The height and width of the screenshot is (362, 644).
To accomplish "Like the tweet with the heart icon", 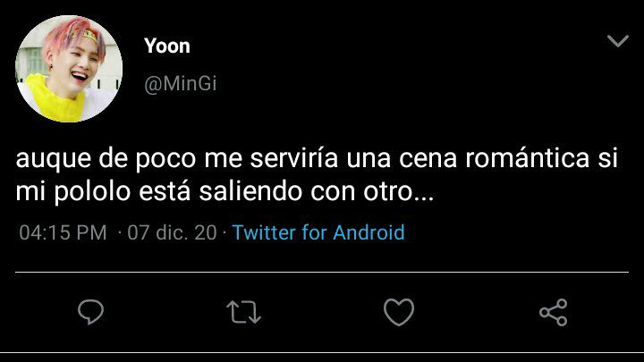I will 398,312.
